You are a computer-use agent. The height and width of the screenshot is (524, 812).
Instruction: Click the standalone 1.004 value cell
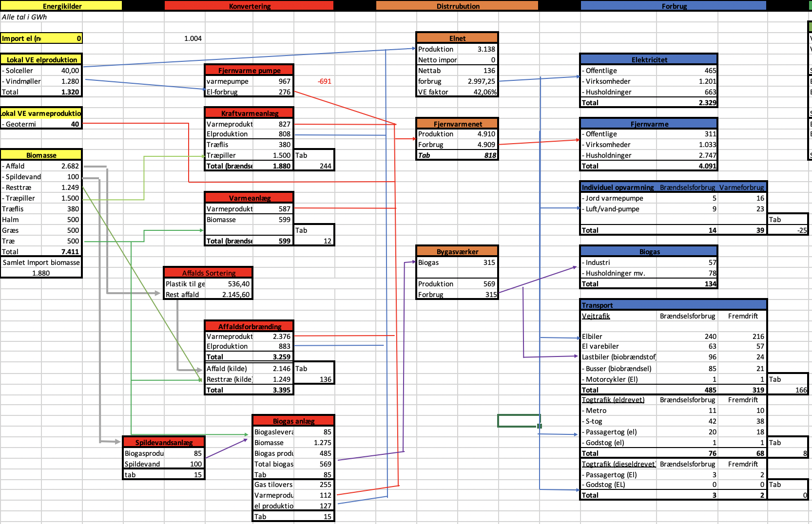(x=193, y=38)
